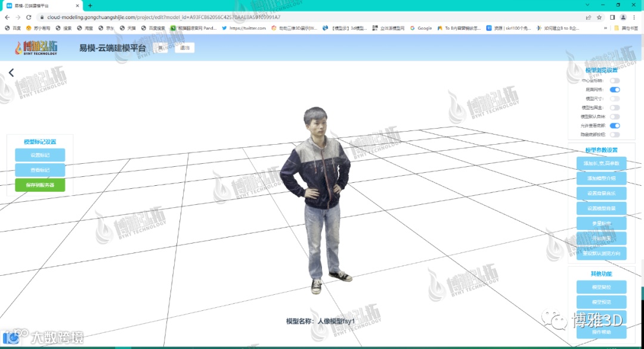Screen dimensions: 644x349
Task: Click 添加长、宽、高参数 button
Action: (x=601, y=163)
